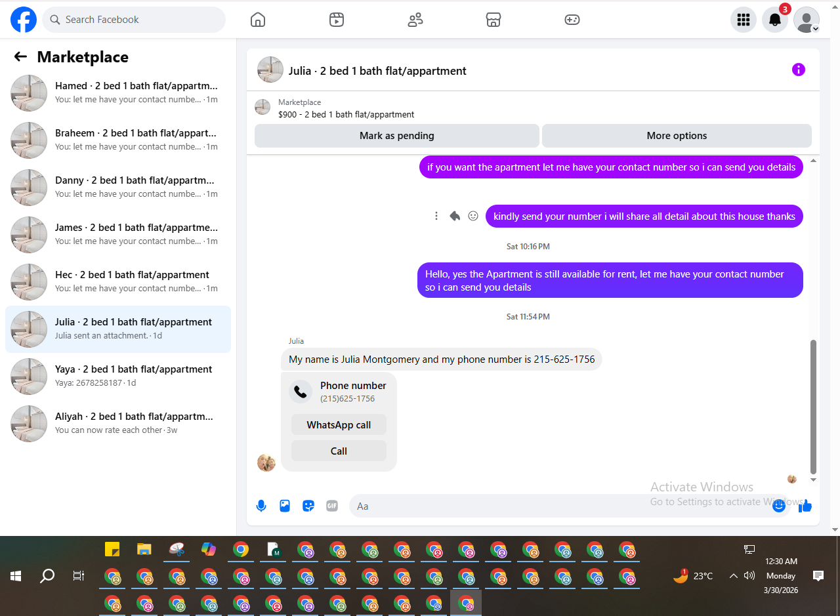
Task: Open the conversation with James
Action: (x=118, y=235)
